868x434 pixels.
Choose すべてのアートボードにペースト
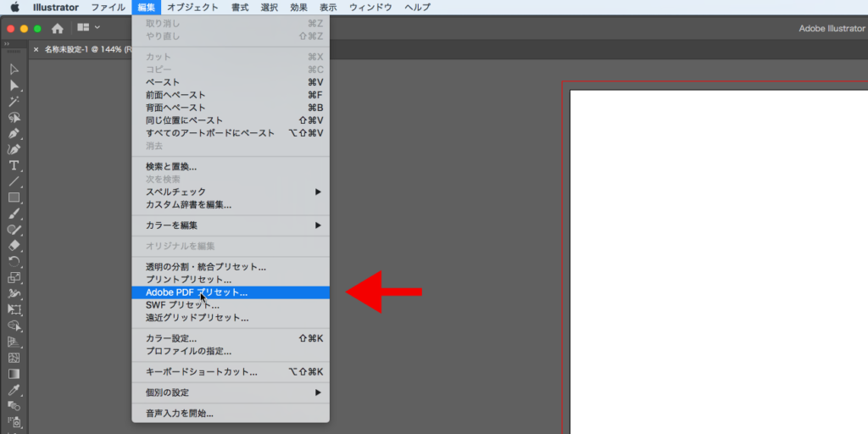pyautogui.click(x=231, y=133)
